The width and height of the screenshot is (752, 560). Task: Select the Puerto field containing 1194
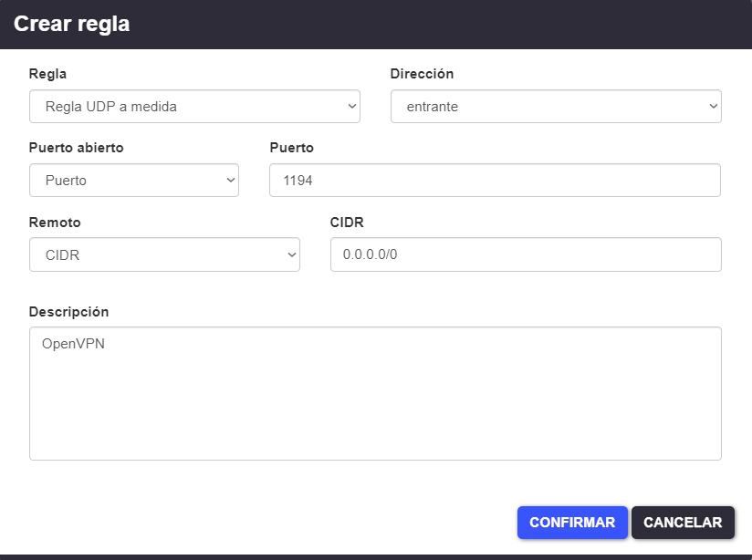494,181
